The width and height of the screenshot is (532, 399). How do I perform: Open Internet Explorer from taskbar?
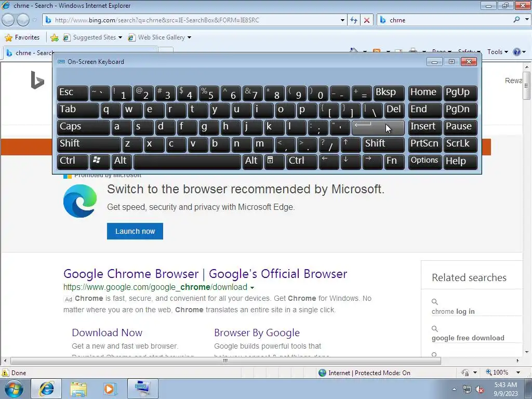click(46, 389)
